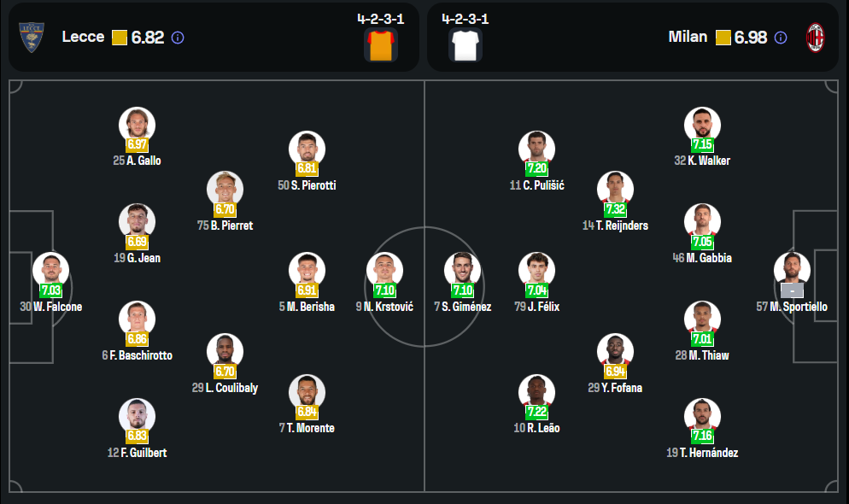Click the K. Walker name label
Image resolution: width=849 pixels, height=504 pixels.
click(x=702, y=161)
